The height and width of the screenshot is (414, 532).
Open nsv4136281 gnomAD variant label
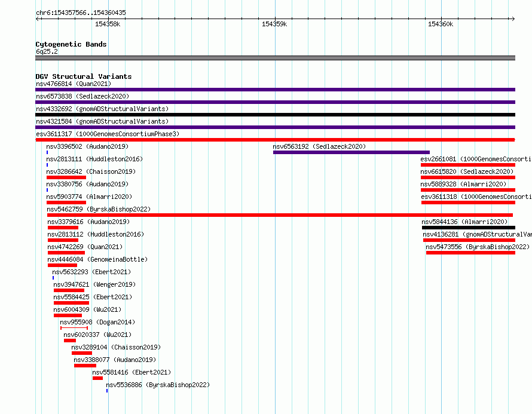[477, 234]
